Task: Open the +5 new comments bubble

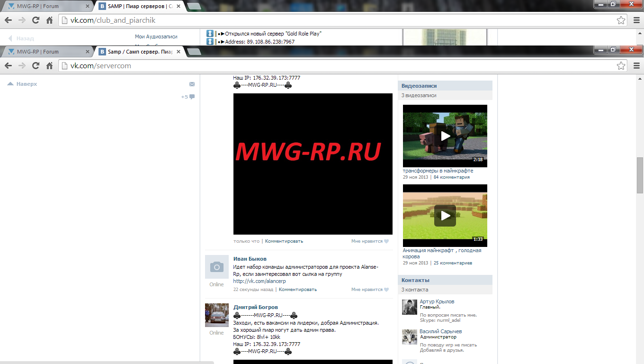Action: 188,97
